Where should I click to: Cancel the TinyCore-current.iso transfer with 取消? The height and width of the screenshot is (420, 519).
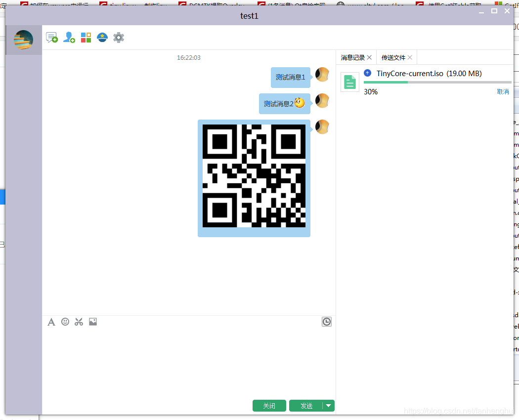click(503, 92)
